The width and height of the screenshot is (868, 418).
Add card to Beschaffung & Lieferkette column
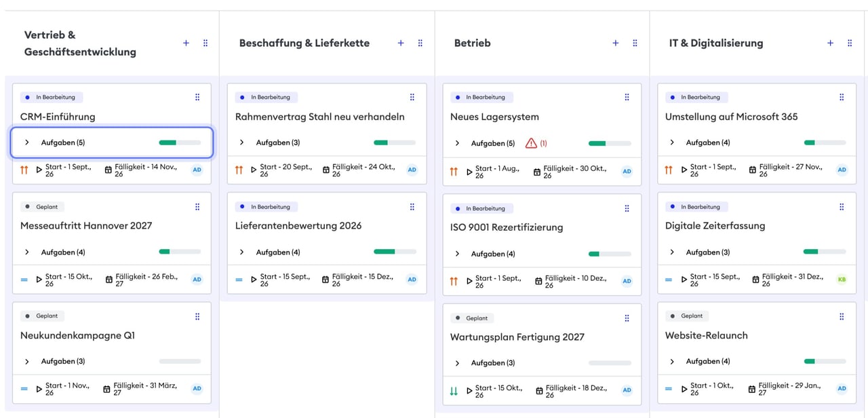click(x=401, y=43)
